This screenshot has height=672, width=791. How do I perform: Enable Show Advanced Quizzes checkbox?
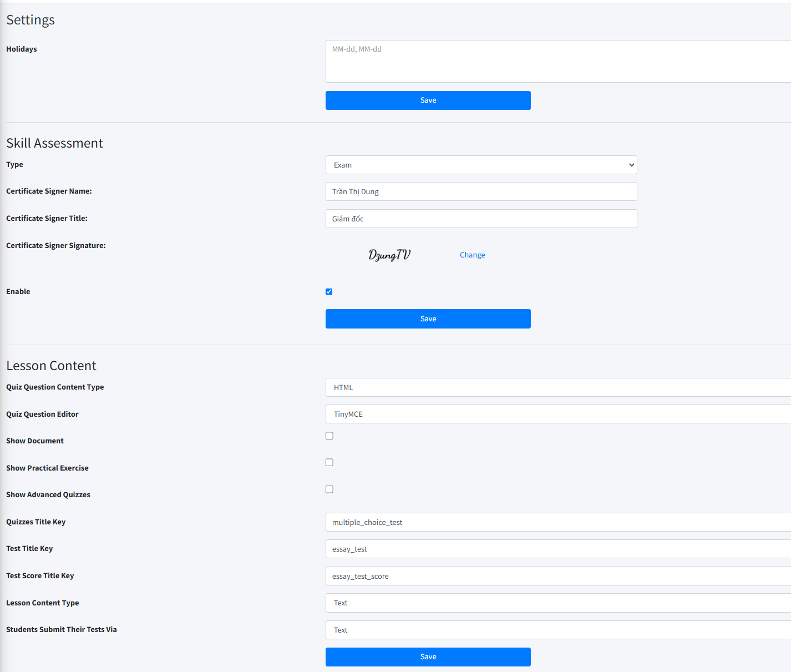tap(329, 489)
